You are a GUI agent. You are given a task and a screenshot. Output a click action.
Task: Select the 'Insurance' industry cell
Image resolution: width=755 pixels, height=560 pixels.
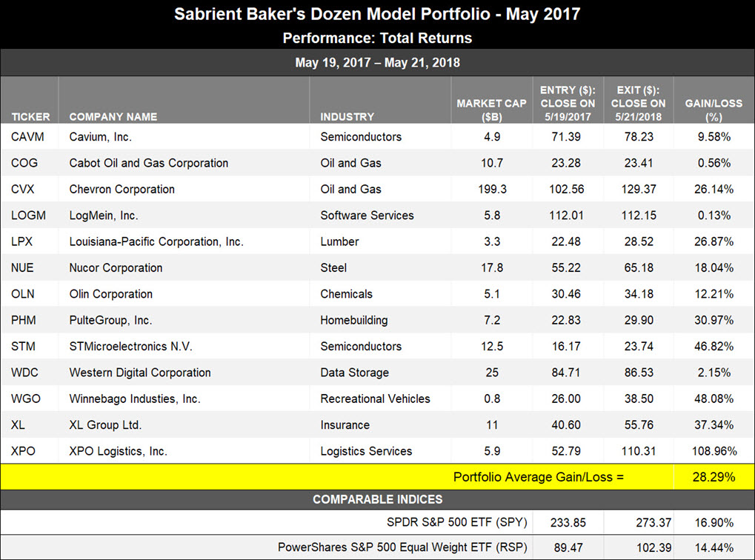click(x=345, y=424)
